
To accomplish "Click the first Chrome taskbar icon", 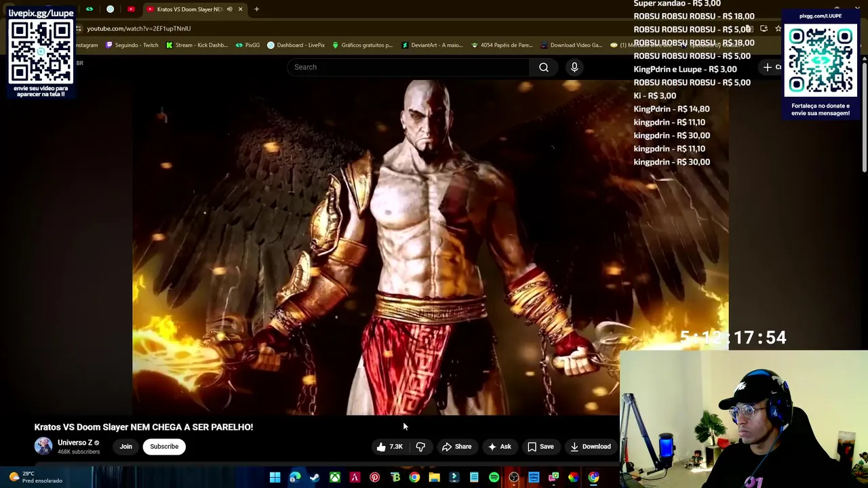I will click(414, 478).
